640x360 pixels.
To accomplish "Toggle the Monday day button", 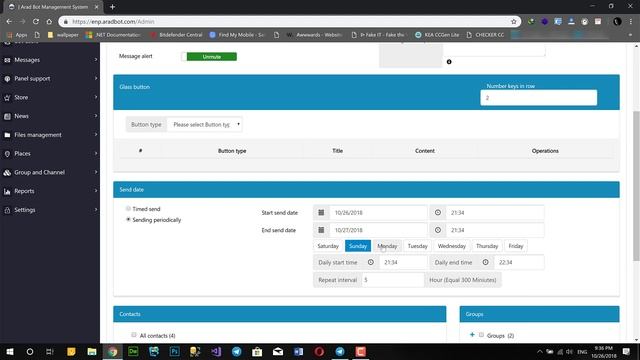I will click(x=387, y=246).
